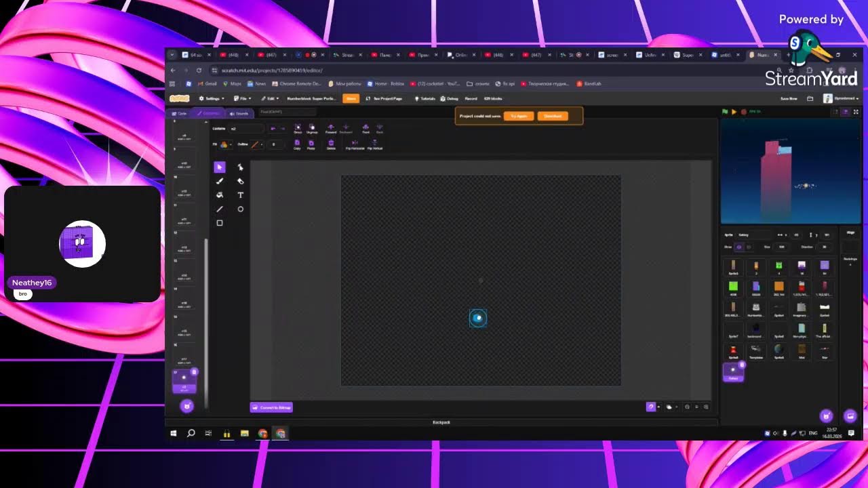Viewport: 868px width, 488px height.
Task: Switch to large stage layout
Action: tap(846, 112)
